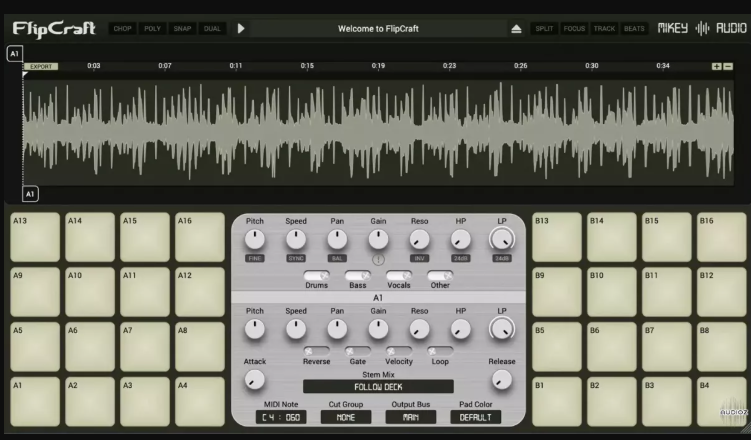Screen dimensions: 751x440
Task: Click the BAL button under Pan
Action: [x=337, y=259]
